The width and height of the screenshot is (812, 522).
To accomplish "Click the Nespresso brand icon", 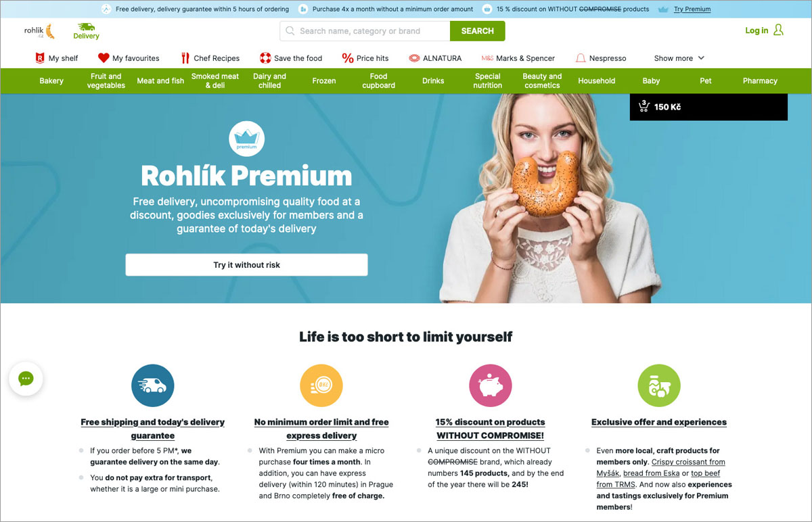I will (581, 58).
